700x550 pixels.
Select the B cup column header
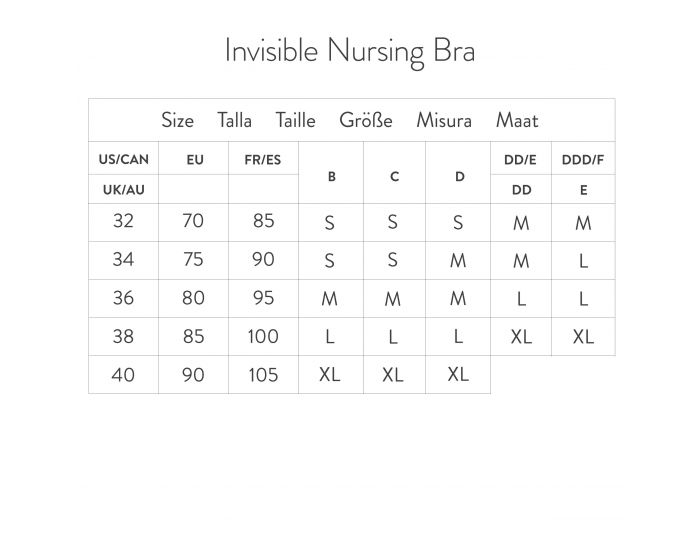[331, 176]
